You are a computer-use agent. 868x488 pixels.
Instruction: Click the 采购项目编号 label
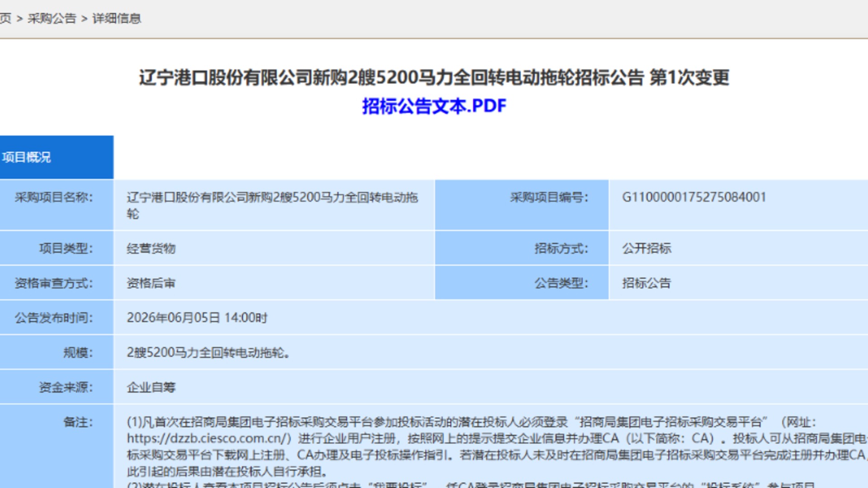(549, 197)
